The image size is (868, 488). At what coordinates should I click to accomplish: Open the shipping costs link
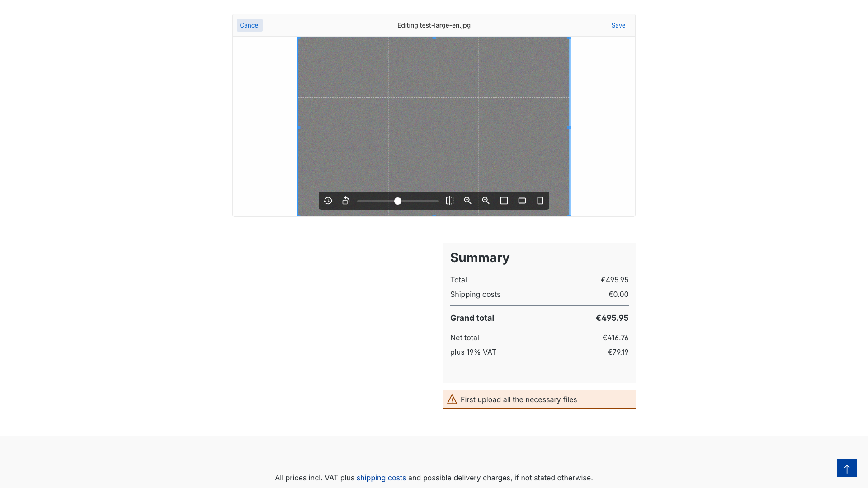pos(381,478)
